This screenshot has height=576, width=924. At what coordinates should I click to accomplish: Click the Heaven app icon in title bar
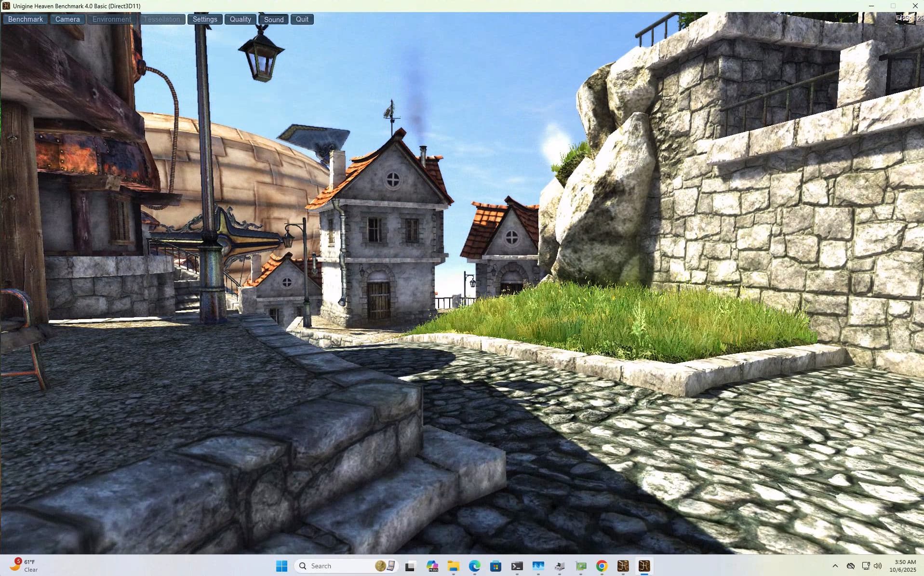pos(6,6)
